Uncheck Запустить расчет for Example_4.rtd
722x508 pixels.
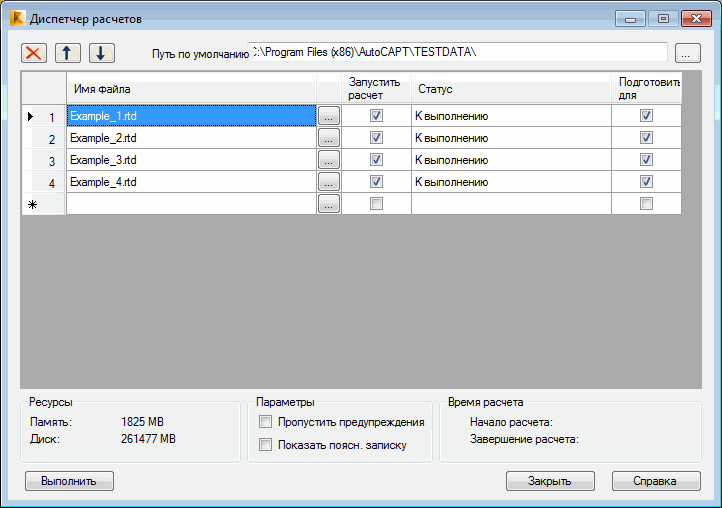[x=376, y=181]
